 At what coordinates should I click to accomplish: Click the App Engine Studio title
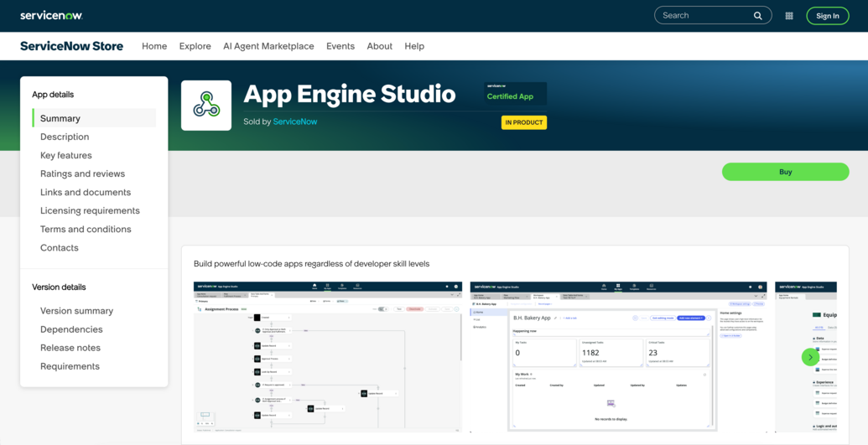pyautogui.click(x=350, y=94)
